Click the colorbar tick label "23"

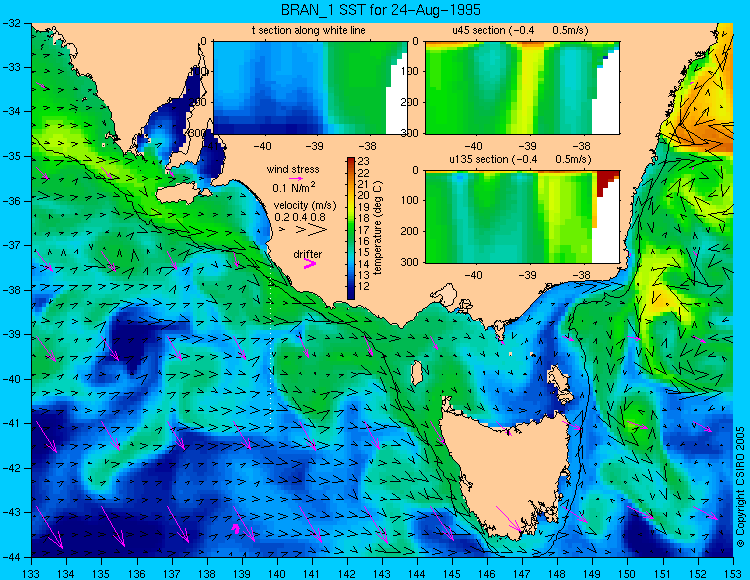[364, 162]
